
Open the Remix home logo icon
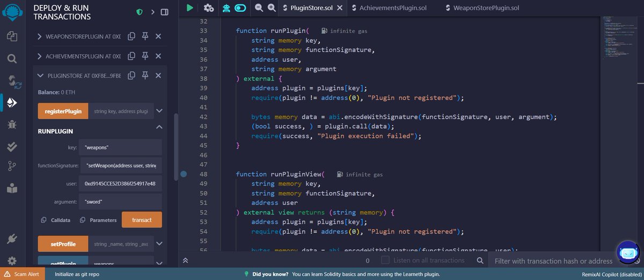11,12
